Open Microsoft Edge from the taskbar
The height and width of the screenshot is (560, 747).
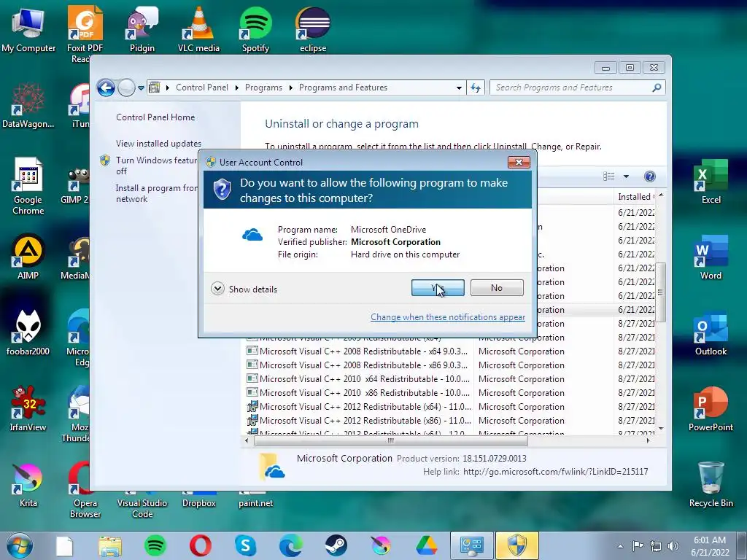pyautogui.click(x=290, y=545)
